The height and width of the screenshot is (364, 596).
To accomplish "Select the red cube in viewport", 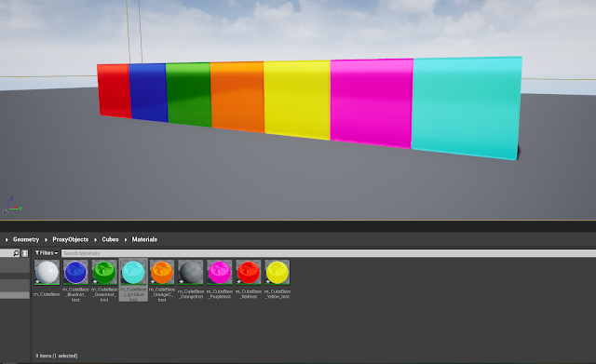I will pos(114,90).
